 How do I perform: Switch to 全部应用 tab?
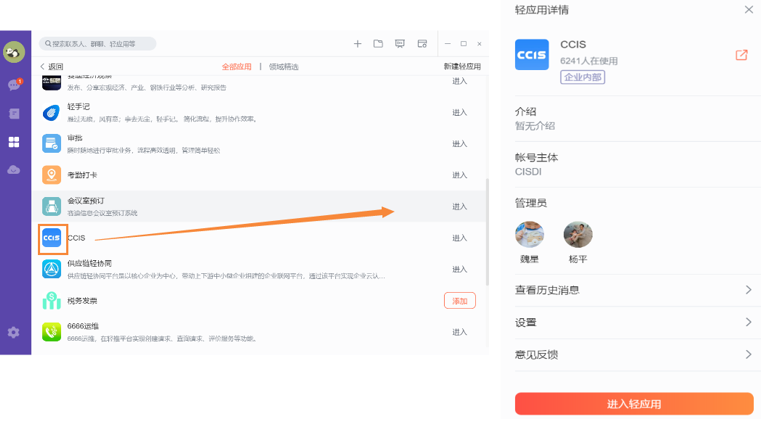tap(237, 67)
